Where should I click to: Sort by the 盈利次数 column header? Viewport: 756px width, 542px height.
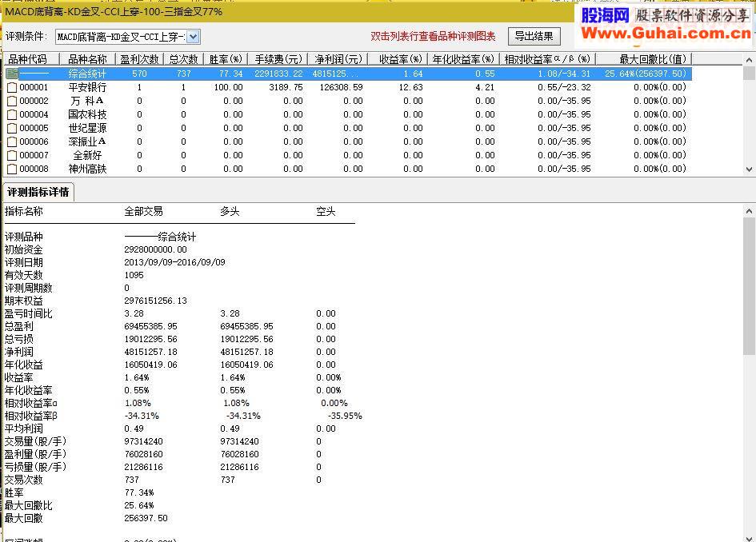(139, 59)
